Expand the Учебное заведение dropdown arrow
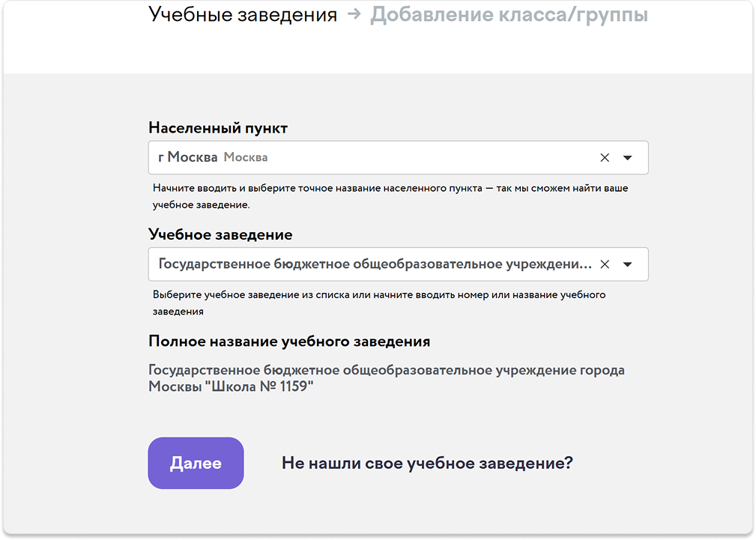The width and height of the screenshot is (756, 540). click(x=627, y=264)
